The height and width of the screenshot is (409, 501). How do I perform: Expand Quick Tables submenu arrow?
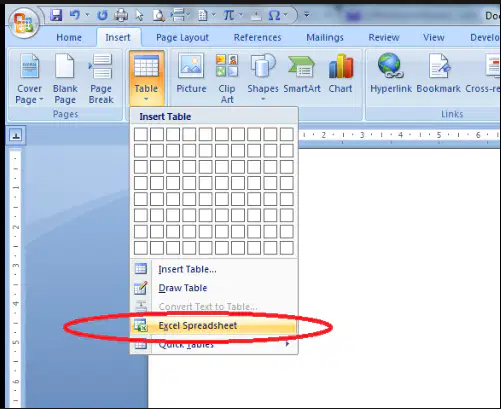pos(287,344)
